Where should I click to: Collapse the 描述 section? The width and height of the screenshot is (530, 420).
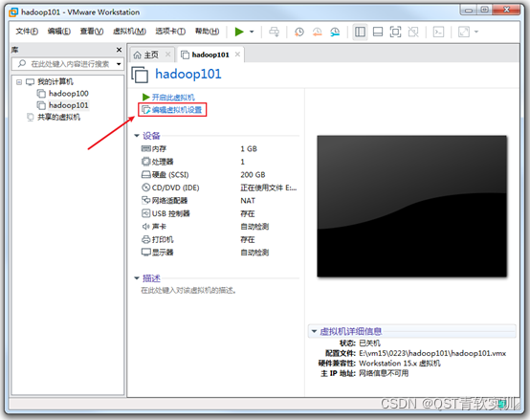tap(137, 278)
